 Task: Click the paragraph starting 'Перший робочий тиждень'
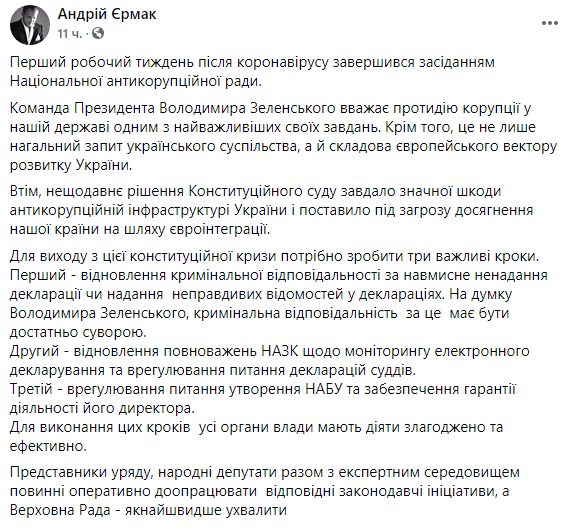252,72
